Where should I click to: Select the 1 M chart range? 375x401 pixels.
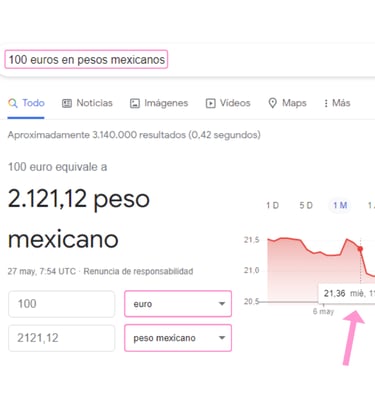click(340, 205)
